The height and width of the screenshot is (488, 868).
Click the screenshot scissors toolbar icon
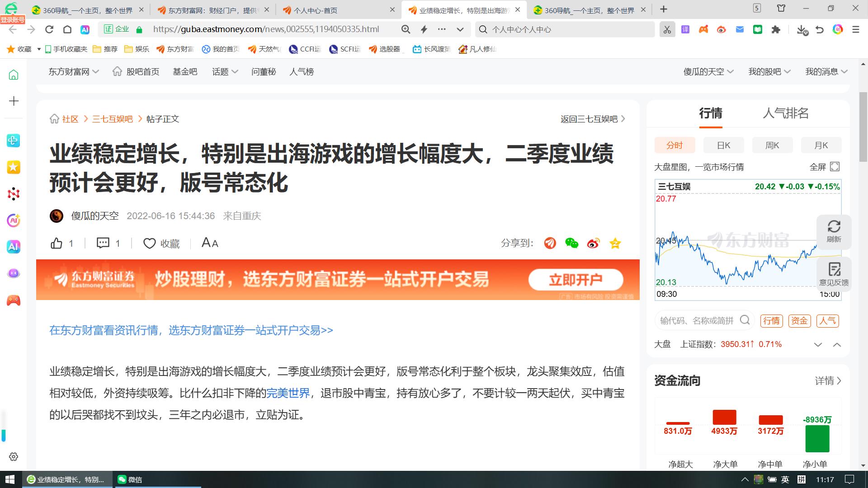point(667,29)
